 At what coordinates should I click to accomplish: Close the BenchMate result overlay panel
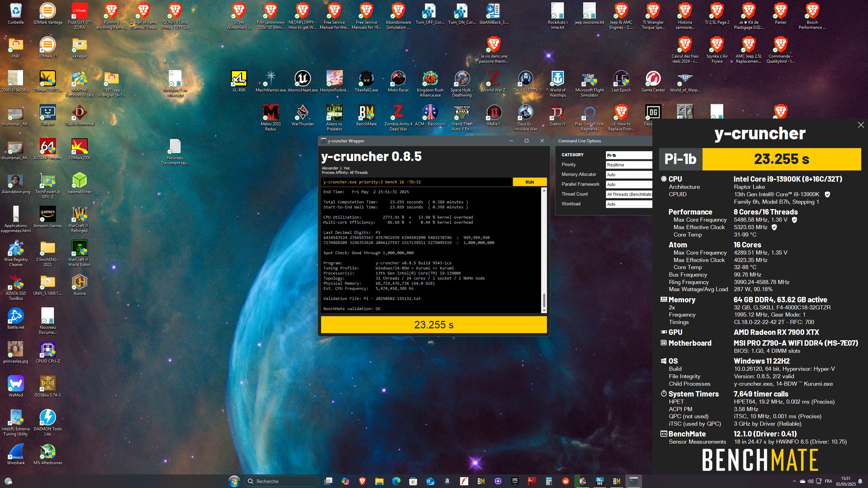click(861, 125)
